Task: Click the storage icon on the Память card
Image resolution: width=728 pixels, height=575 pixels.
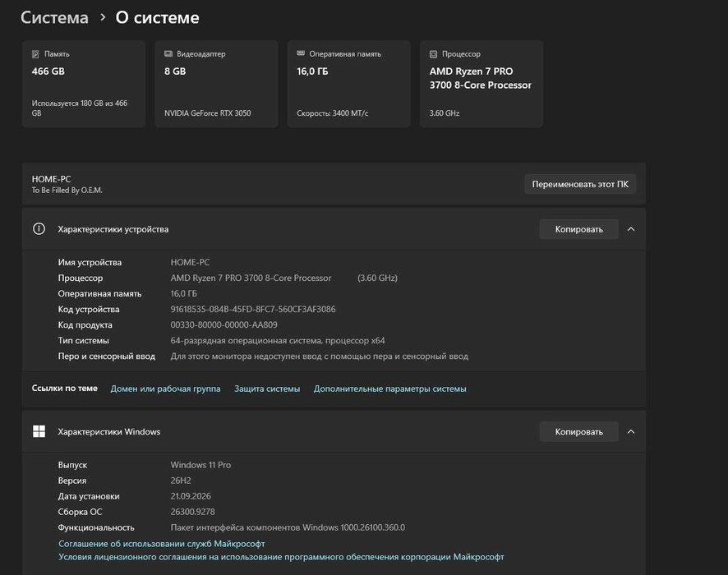Action: 35,54
